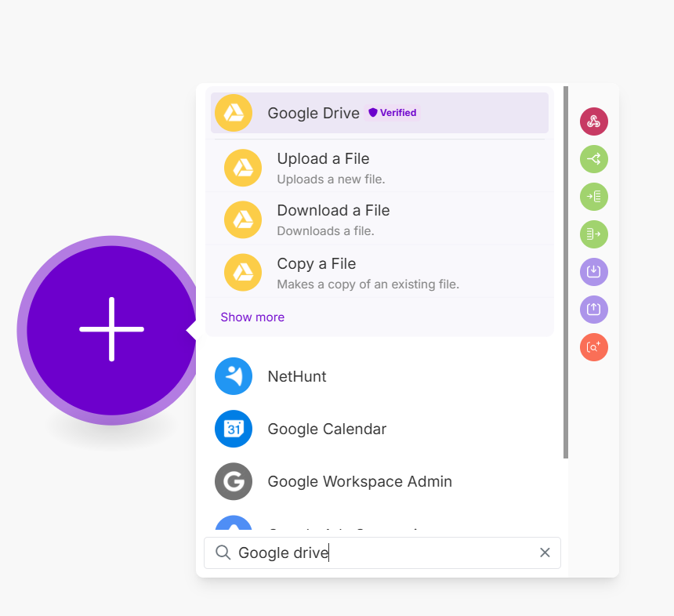Click the Show more link
The width and height of the screenshot is (674, 616).
point(252,317)
